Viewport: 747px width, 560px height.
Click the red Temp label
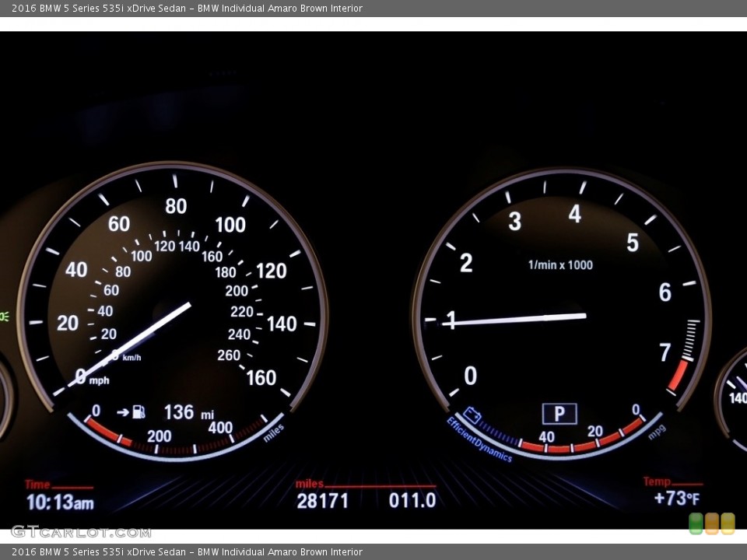point(657,482)
